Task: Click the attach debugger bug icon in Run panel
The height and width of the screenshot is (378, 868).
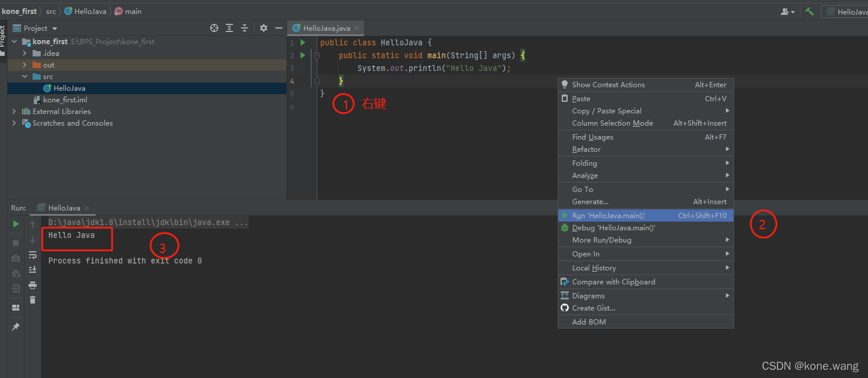Action: 16,273
